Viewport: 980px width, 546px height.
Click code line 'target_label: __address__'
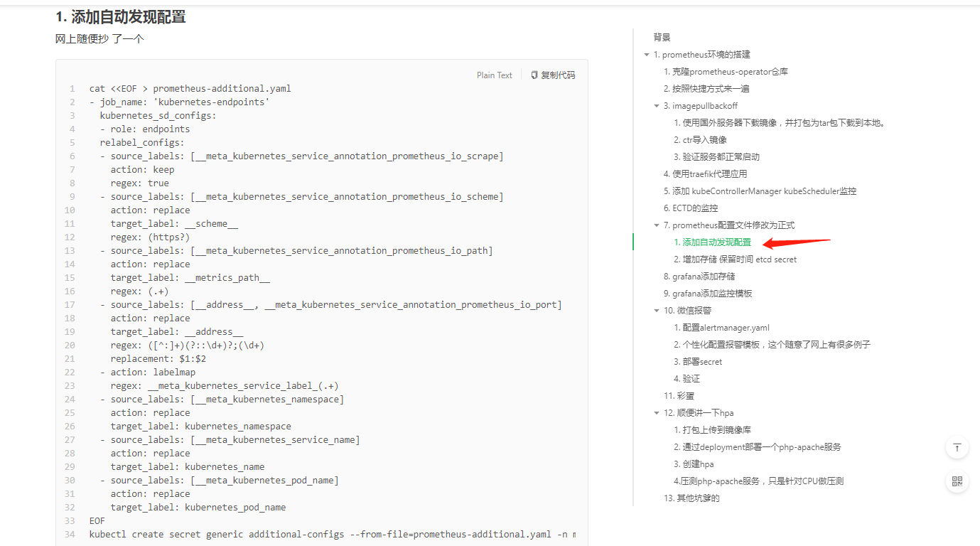tap(177, 332)
